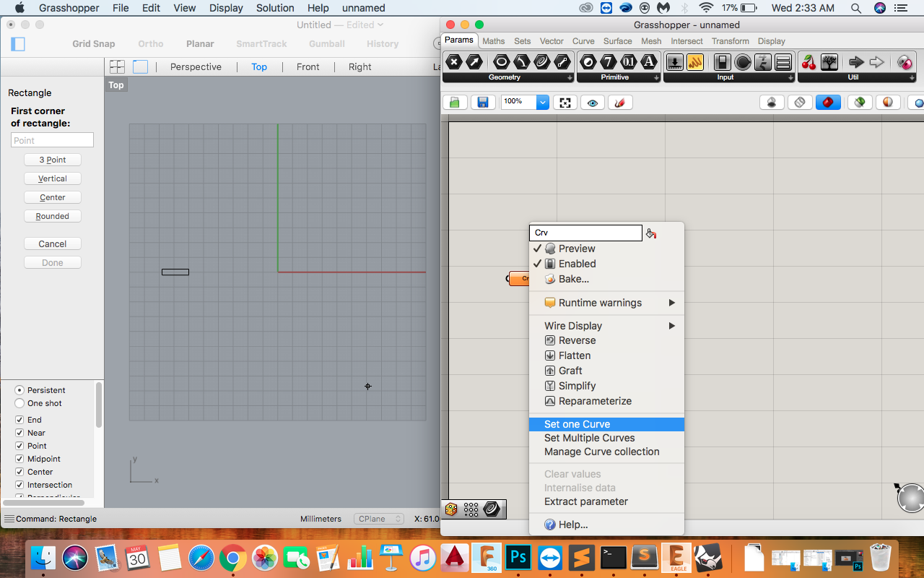Toggle the Rhino left sidebar panel icon
Viewport: 924px width, 578px height.
point(18,44)
